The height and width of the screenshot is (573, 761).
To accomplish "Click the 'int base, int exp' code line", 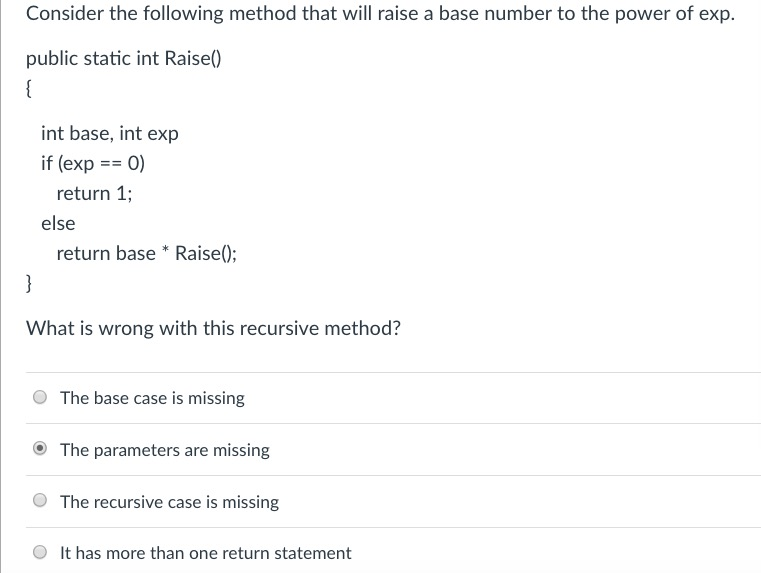I will tap(110, 133).
